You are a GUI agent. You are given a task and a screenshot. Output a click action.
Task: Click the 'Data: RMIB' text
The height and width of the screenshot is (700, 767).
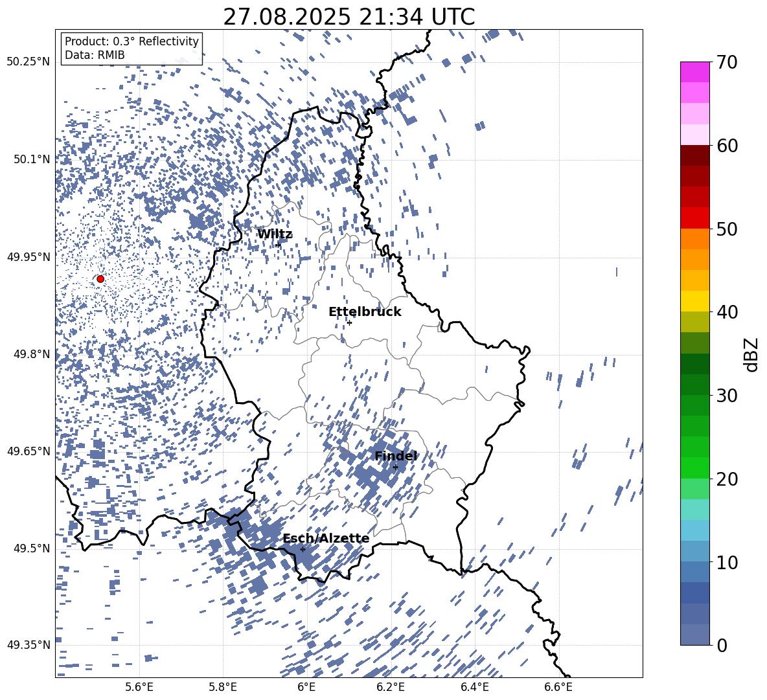(x=95, y=55)
